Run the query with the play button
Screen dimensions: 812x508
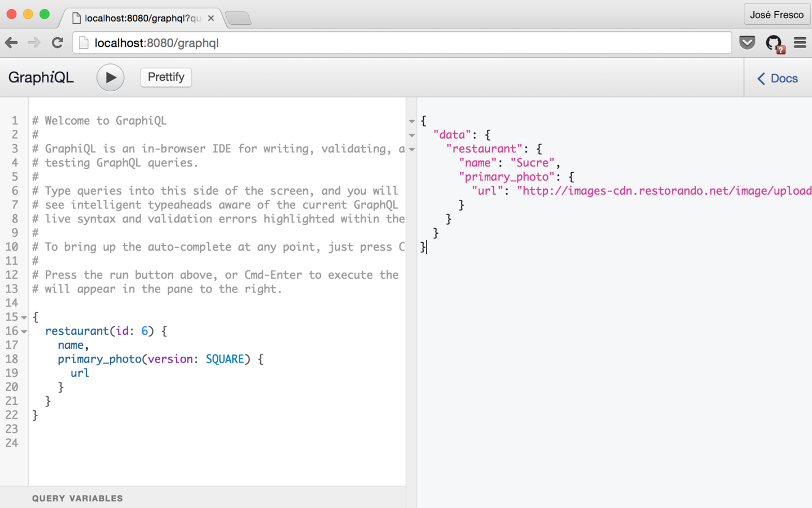(x=110, y=77)
